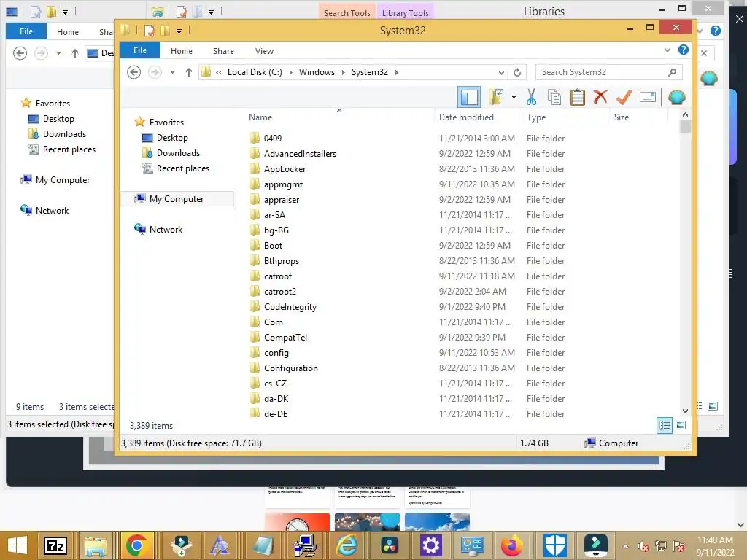Click the folder options icon with checkbox
The width and height of the screenshot is (747, 560).
(x=496, y=97)
